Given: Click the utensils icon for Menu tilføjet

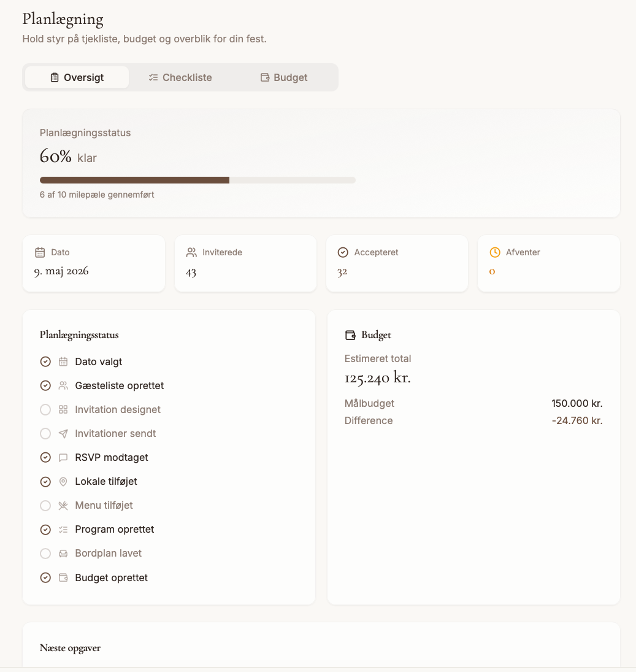Looking at the screenshot, I should click(x=63, y=506).
